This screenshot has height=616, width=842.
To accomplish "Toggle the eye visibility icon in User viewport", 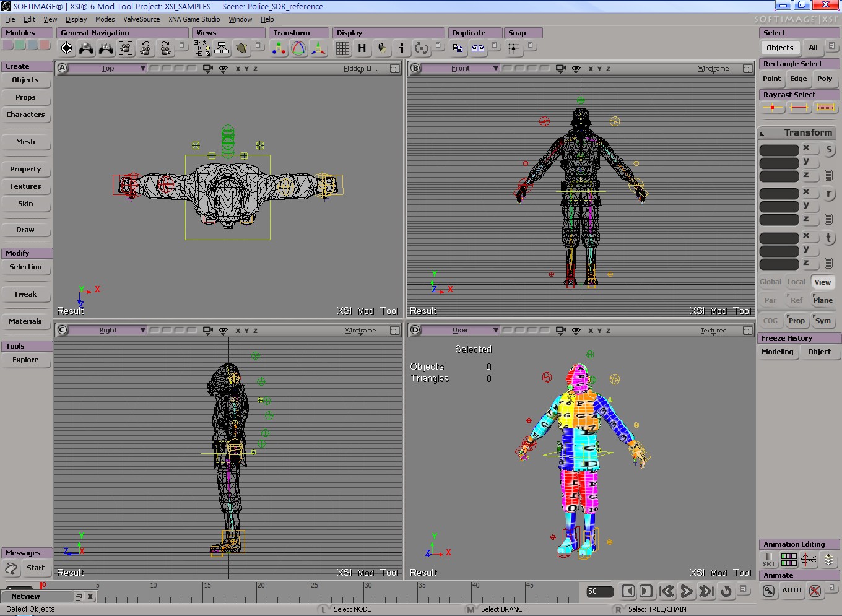I will pyautogui.click(x=576, y=331).
